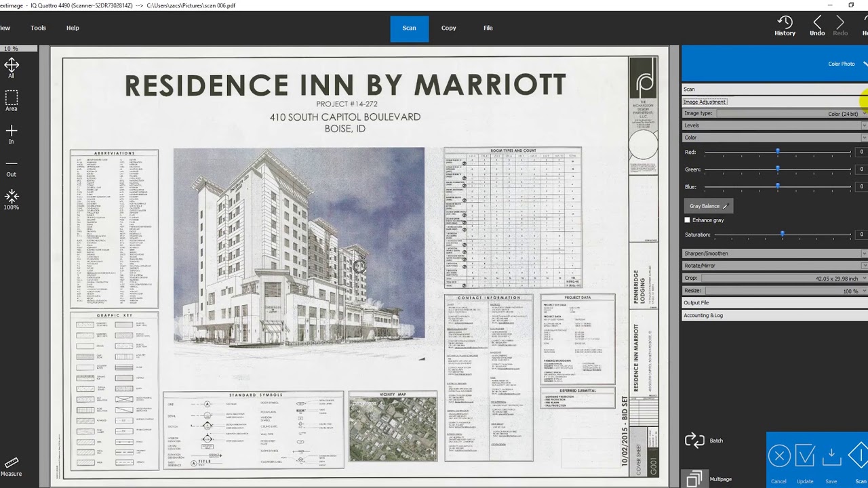Cancel the scan with the X icon

(779, 456)
